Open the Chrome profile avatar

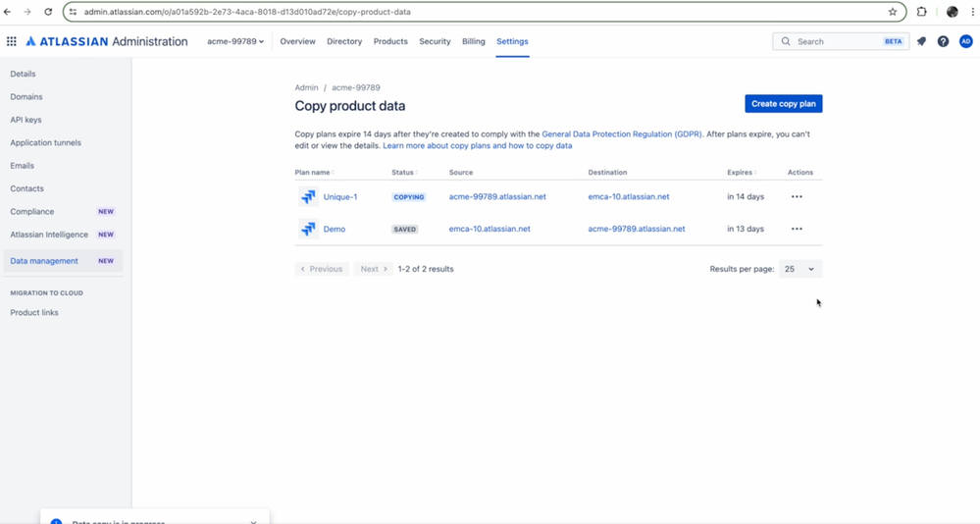tap(952, 12)
